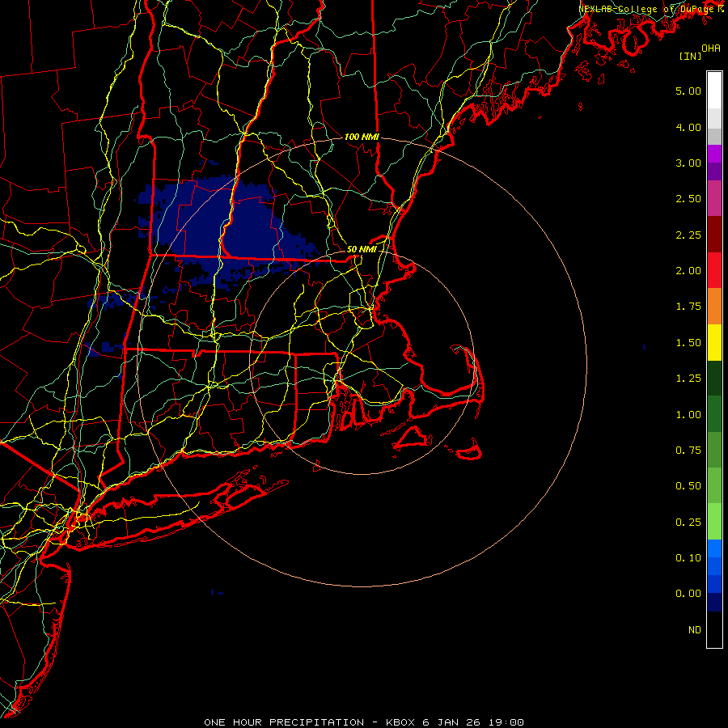Image resolution: width=728 pixels, height=728 pixels.
Task: Select the 2.50 legend value
Action: [x=688, y=199]
